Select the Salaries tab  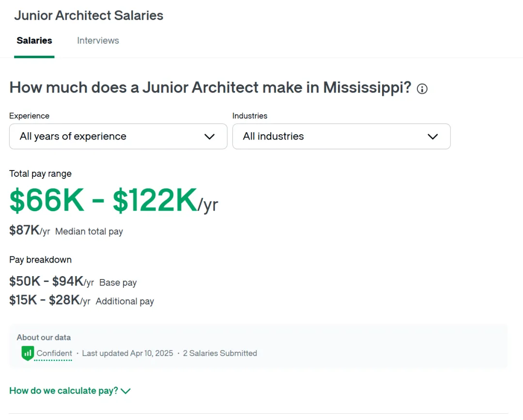click(34, 40)
